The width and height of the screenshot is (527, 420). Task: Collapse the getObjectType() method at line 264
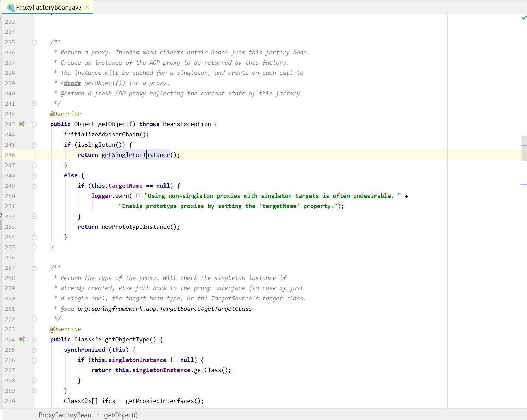click(x=34, y=340)
